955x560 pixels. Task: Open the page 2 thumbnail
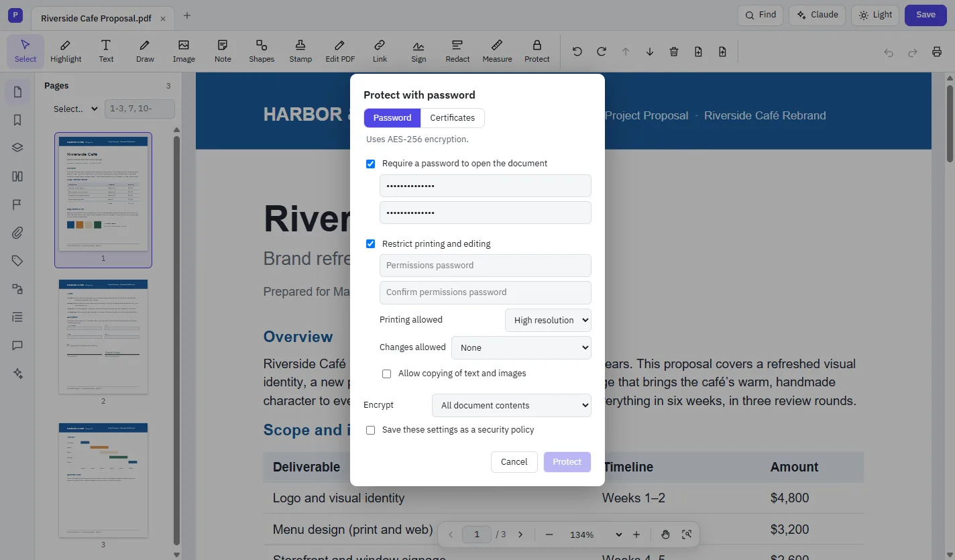tap(103, 337)
